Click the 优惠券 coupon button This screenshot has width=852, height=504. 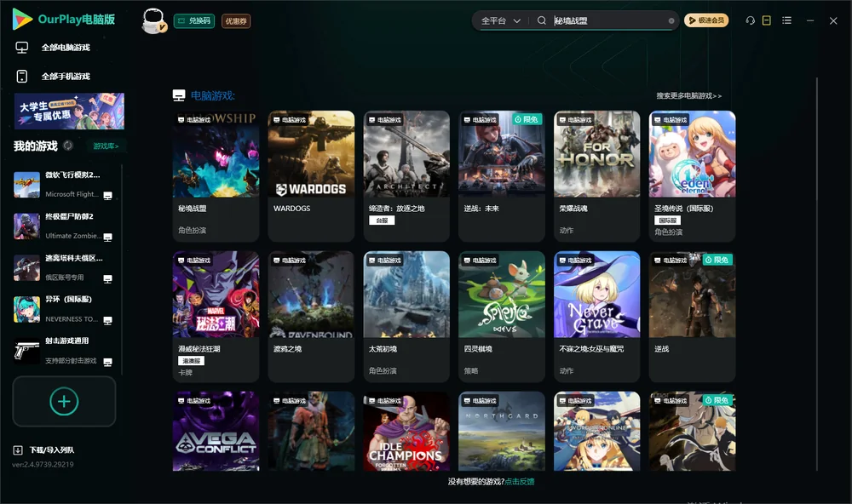pos(236,20)
